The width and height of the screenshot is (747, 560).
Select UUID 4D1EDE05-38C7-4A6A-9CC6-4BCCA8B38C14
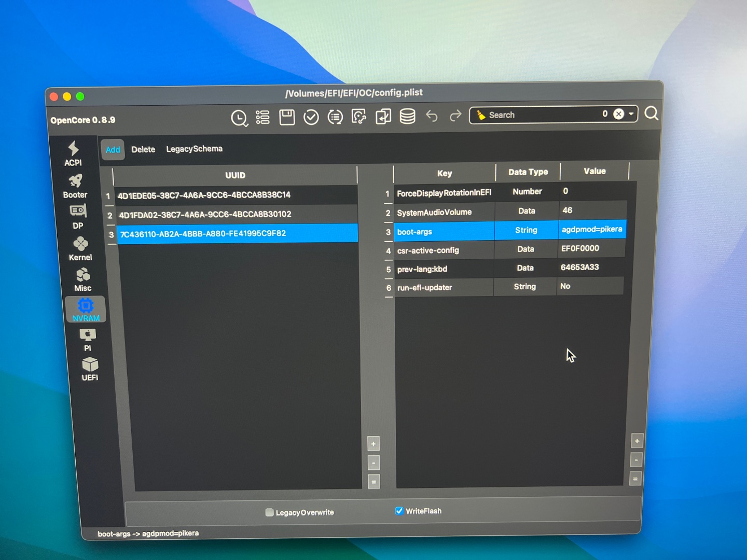pos(236,195)
